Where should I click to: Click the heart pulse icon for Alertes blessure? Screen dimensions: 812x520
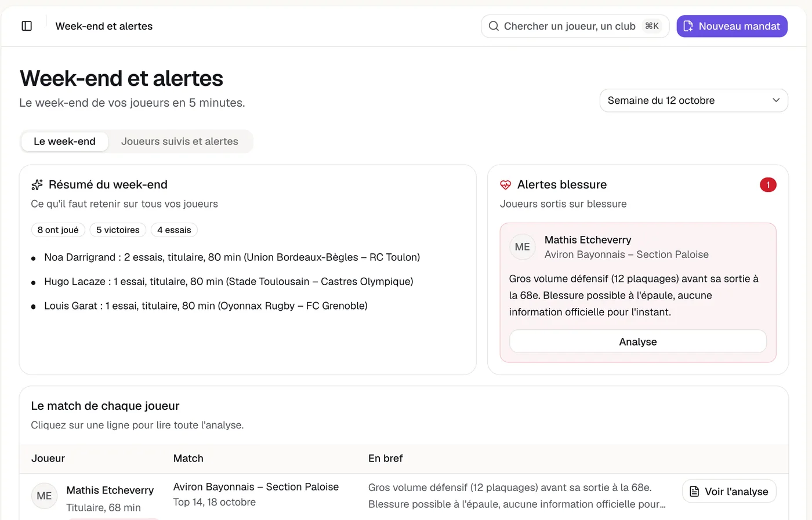506,185
